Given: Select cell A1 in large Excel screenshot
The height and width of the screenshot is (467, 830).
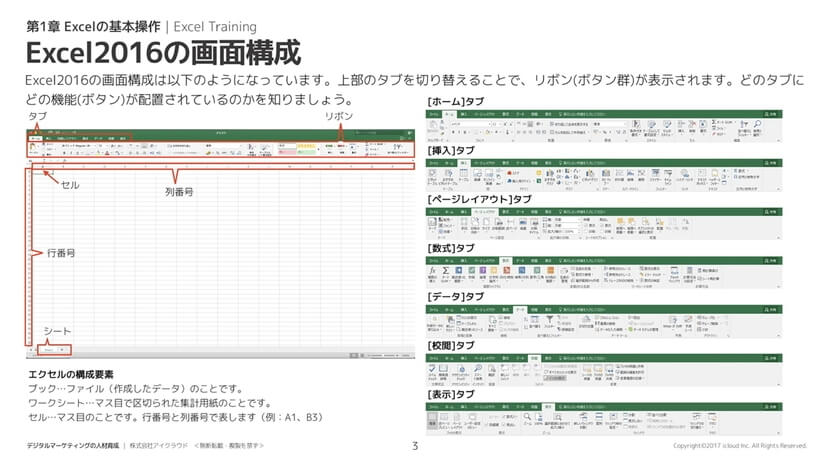Looking at the screenshot, I should tap(42, 173).
